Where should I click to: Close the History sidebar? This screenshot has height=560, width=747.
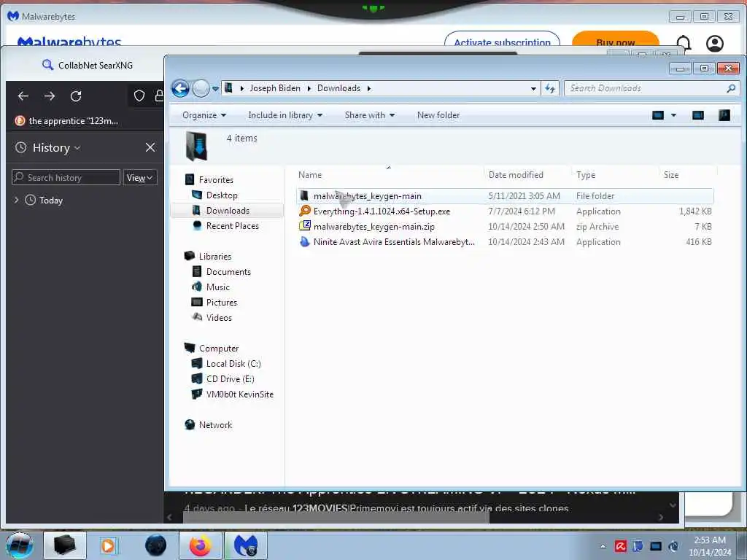pyautogui.click(x=150, y=147)
